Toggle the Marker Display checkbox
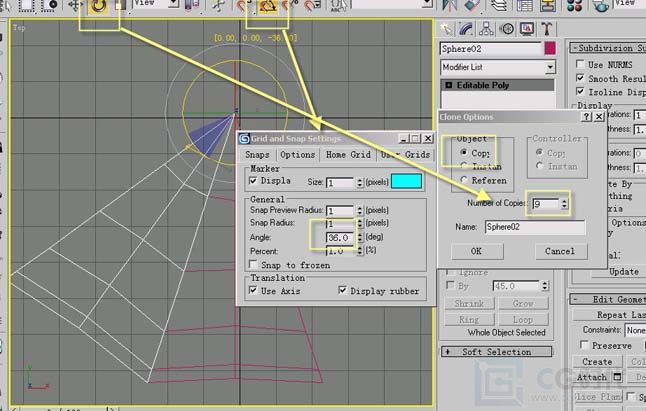646x411 pixels. 253,180
